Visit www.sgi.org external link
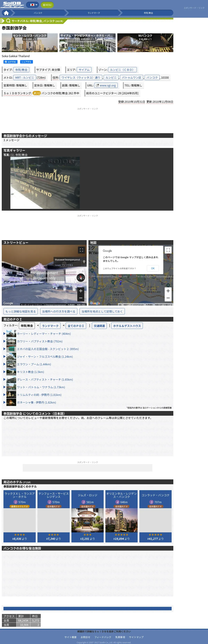 tap(106, 85)
